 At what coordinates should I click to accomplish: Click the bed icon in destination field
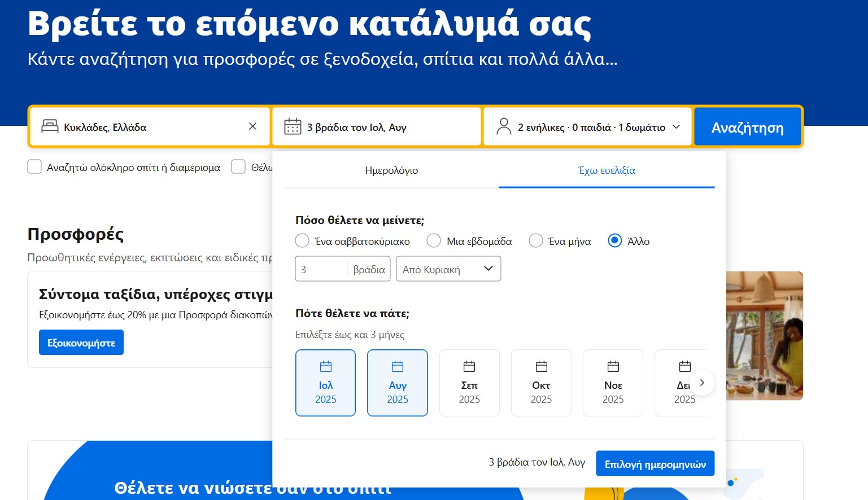click(x=50, y=126)
